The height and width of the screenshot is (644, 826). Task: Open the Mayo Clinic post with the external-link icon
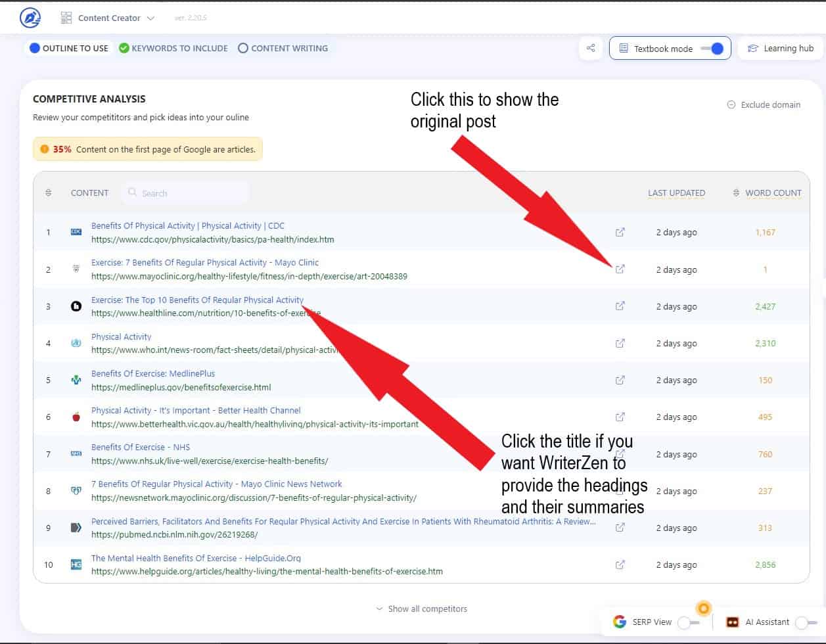click(x=620, y=269)
